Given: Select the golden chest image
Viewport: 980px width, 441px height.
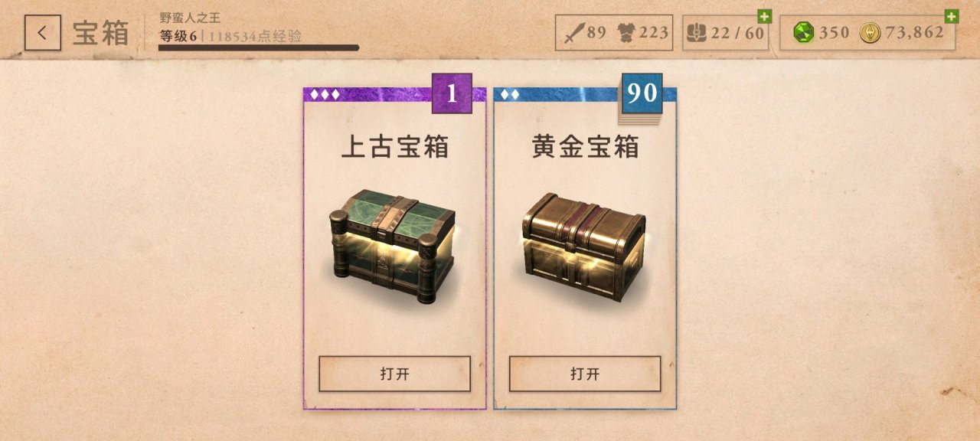Looking at the screenshot, I should click(x=584, y=247).
